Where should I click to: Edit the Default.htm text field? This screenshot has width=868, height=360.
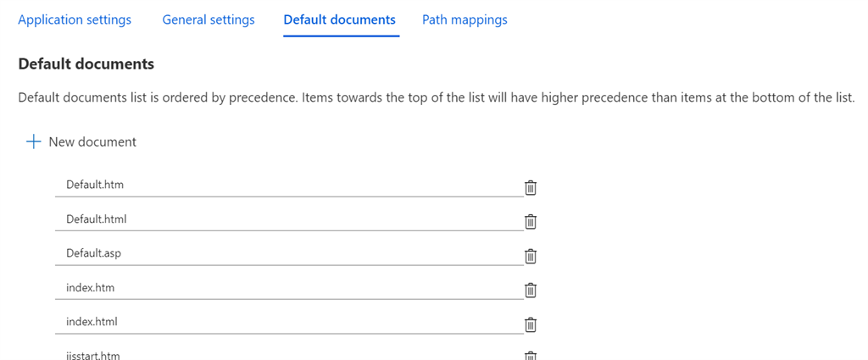click(289, 186)
